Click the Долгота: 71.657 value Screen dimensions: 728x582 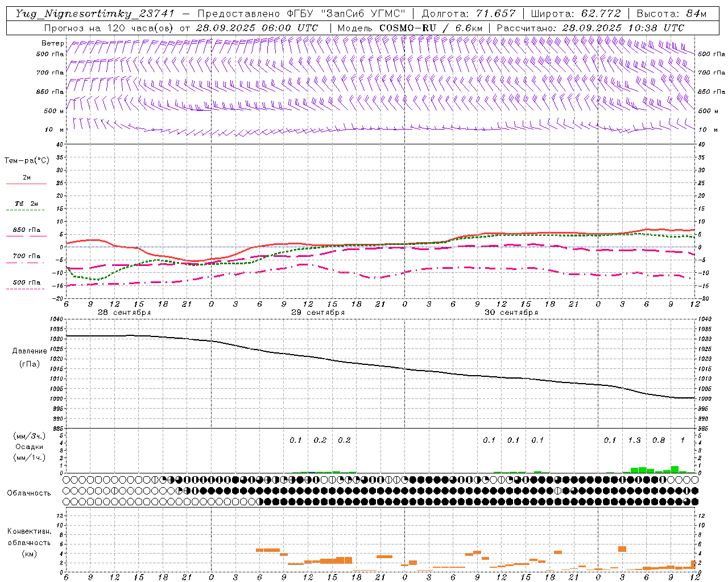pos(469,14)
